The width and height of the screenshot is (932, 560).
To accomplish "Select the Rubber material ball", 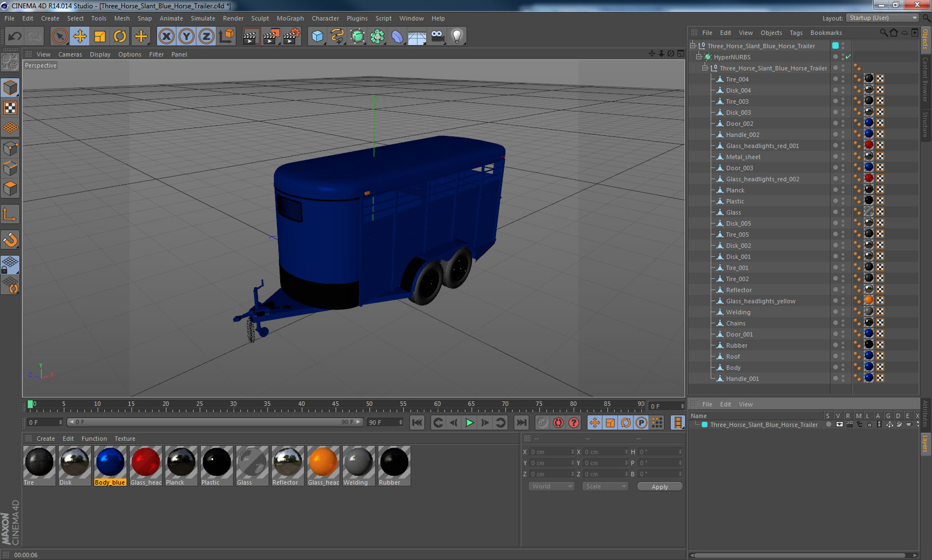I will [394, 466].
